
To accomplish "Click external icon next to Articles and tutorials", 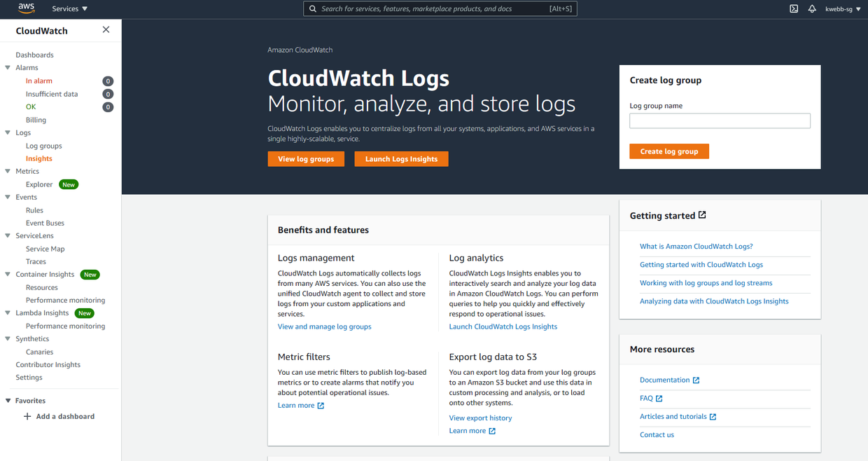I will 713,417.
